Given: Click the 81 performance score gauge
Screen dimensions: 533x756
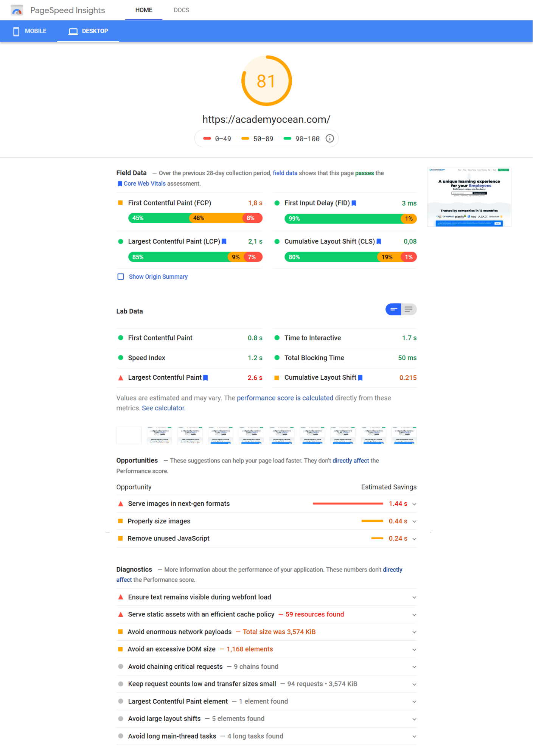Looking at the screenshot, I should (266, 81).
